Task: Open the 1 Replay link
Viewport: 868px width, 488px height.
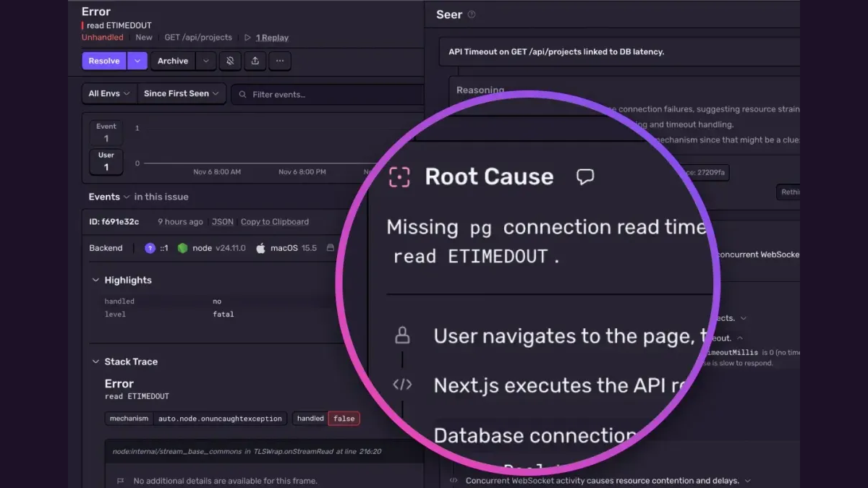Action: click(272, 38)
